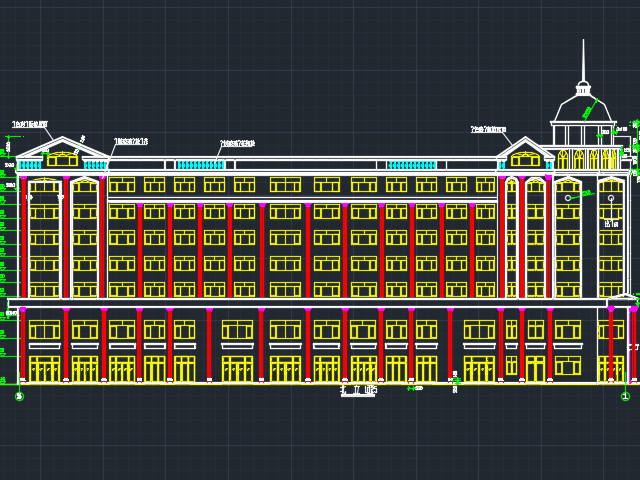Viewport: 640px width, 480px height.
Task: Click the bottom-right green grid axis bubble
Action: 625,396
